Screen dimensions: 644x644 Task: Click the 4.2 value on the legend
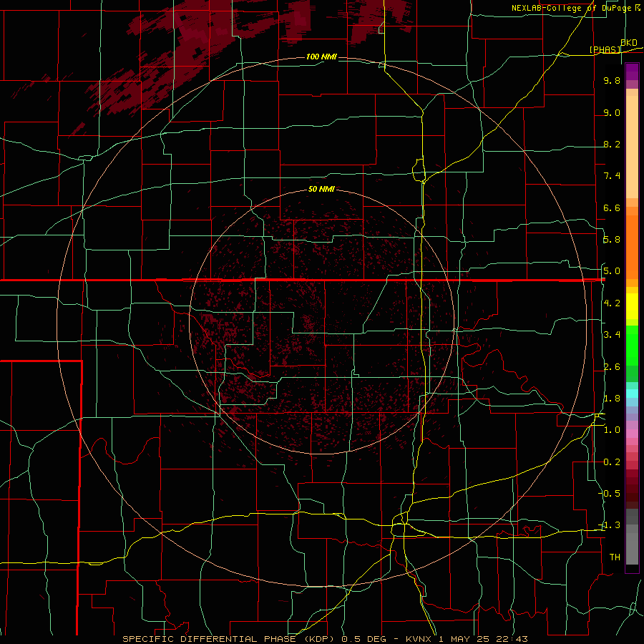click(x=612, y=303)
